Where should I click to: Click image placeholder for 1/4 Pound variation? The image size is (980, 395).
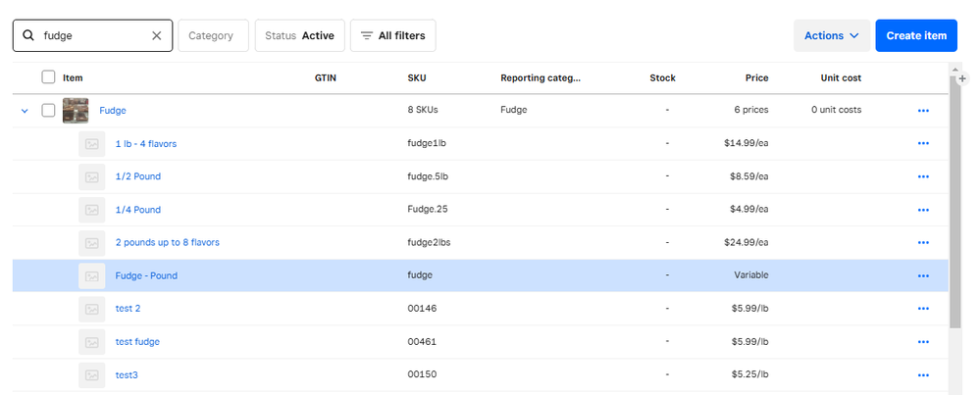pos(91,210)
